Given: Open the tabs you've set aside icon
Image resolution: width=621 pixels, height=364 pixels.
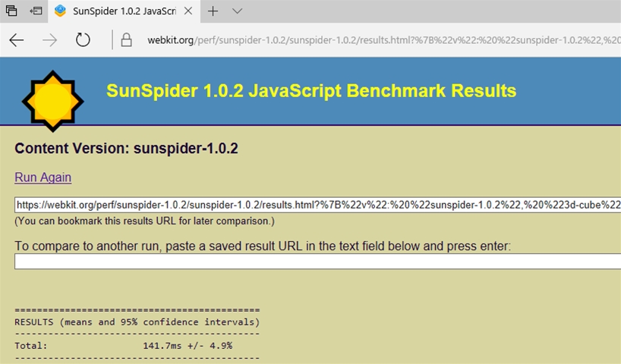Looking at the screenshot, I should tap(11, 11).
